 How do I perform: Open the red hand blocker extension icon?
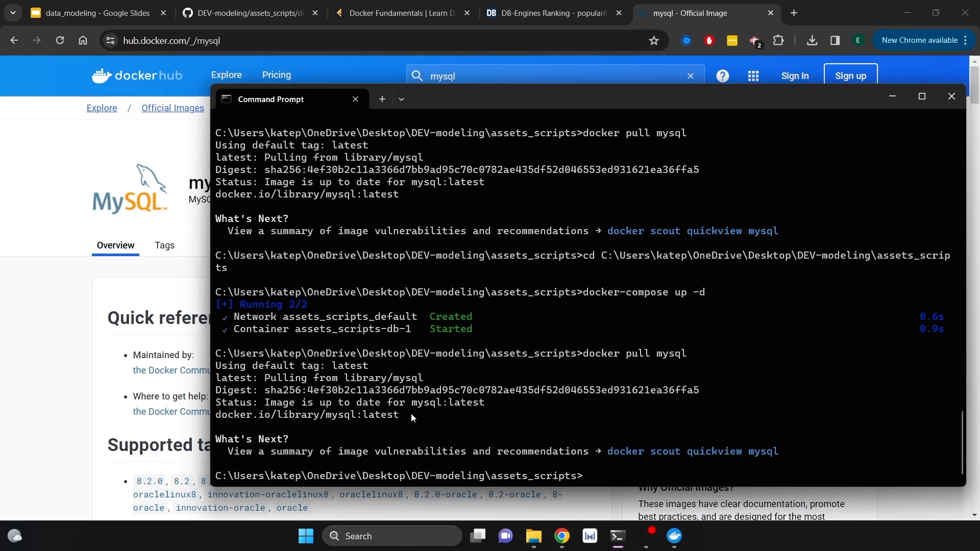(709, 40)
